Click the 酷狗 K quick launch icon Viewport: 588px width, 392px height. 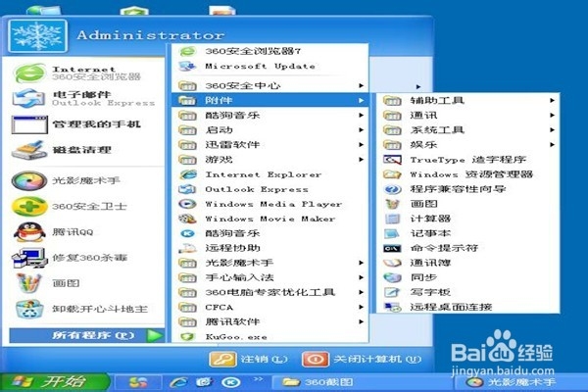(231, 382)
